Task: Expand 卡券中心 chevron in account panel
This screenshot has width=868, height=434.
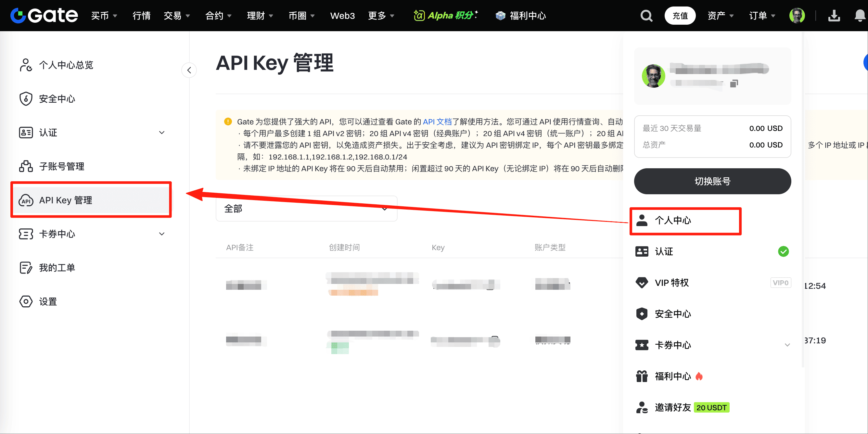Action: point(787,345)
